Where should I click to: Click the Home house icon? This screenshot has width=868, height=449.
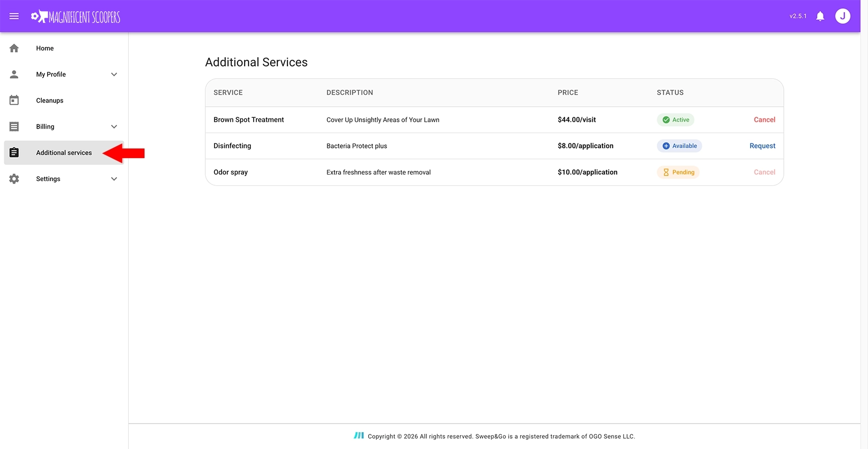(14, 48)
